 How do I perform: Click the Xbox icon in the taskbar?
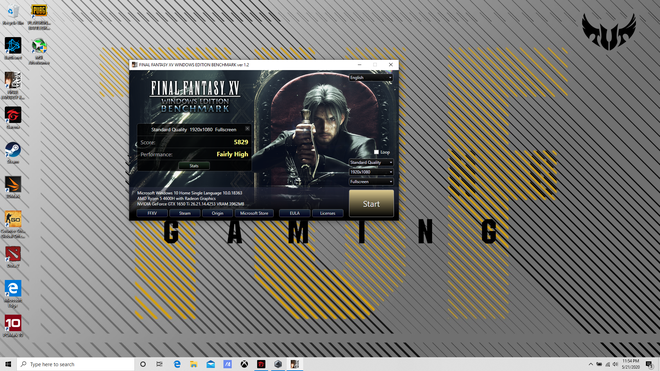[x=244, y=364]
